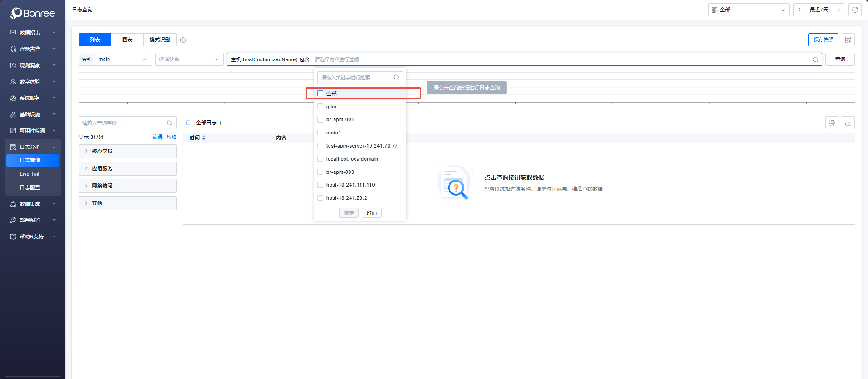Collapse the field panel icon beside 全部日志

tap(188, 123)
